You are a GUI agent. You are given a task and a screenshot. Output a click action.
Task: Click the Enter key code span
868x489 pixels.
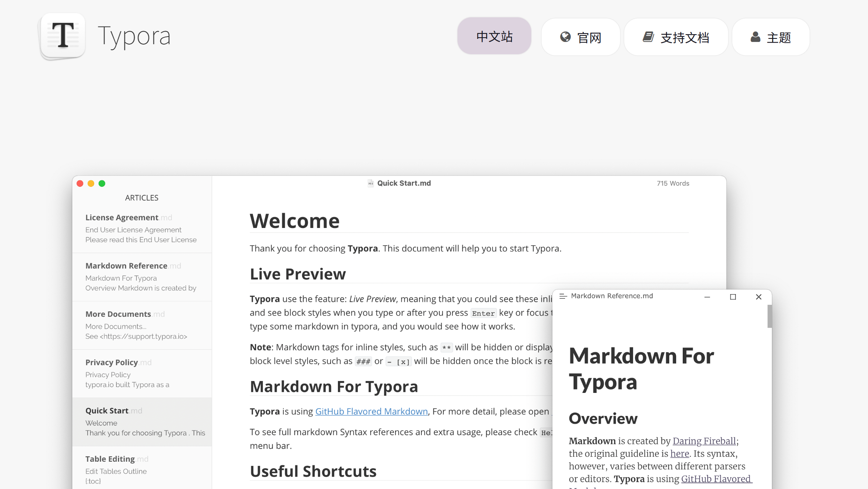point(483,313)
